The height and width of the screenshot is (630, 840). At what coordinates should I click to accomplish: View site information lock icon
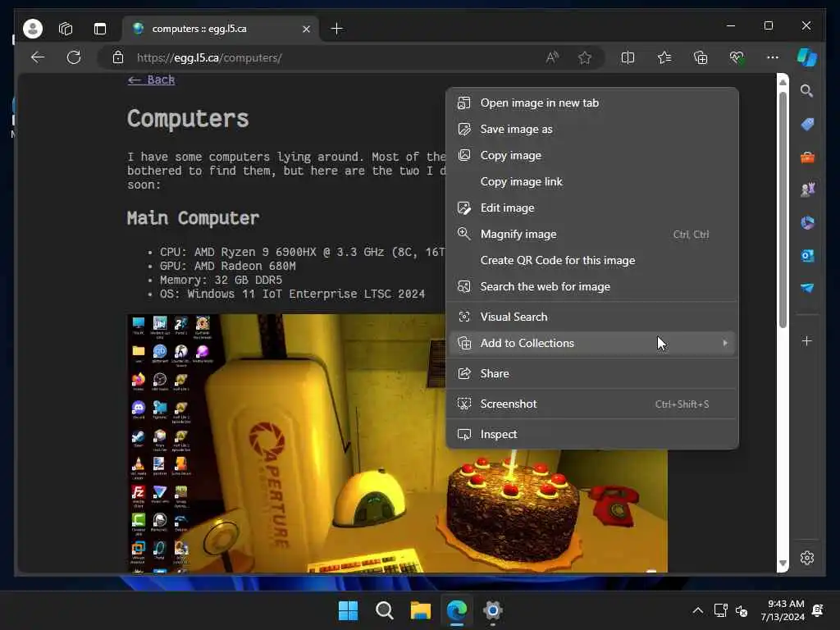coord(118,57)
